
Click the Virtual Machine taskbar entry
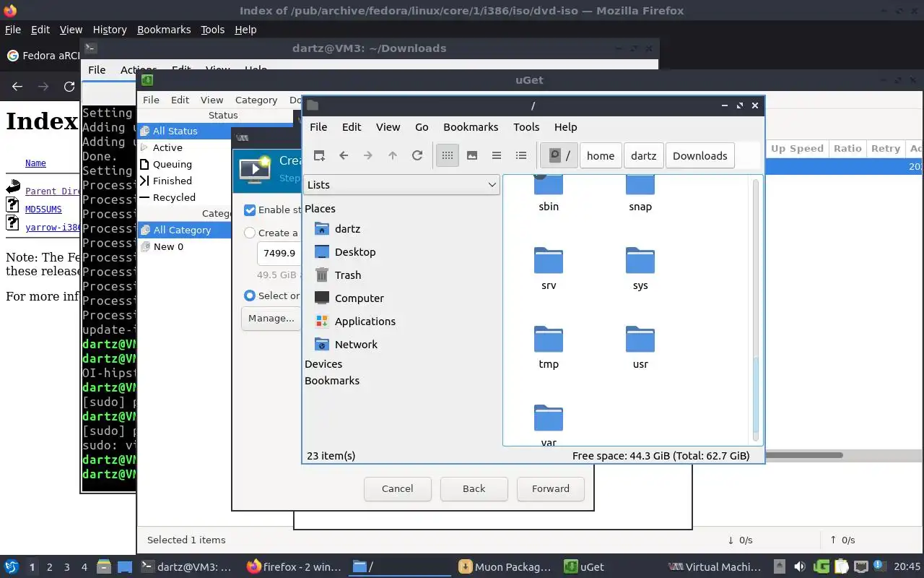click(715, 567)
